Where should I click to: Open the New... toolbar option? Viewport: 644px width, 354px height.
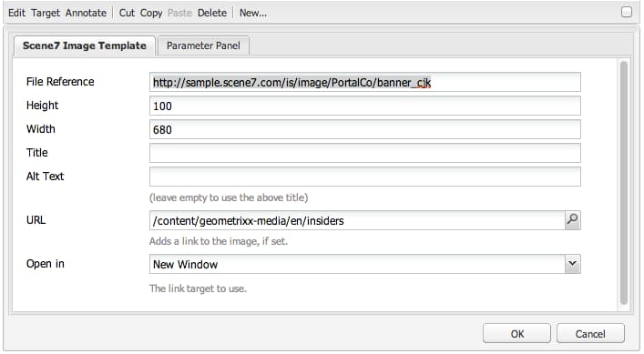click(253, 13)
